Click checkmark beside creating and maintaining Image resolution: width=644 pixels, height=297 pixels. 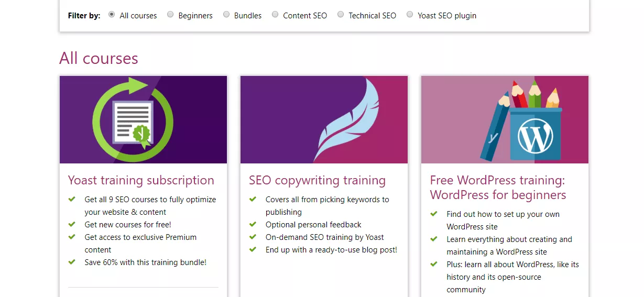434,239
